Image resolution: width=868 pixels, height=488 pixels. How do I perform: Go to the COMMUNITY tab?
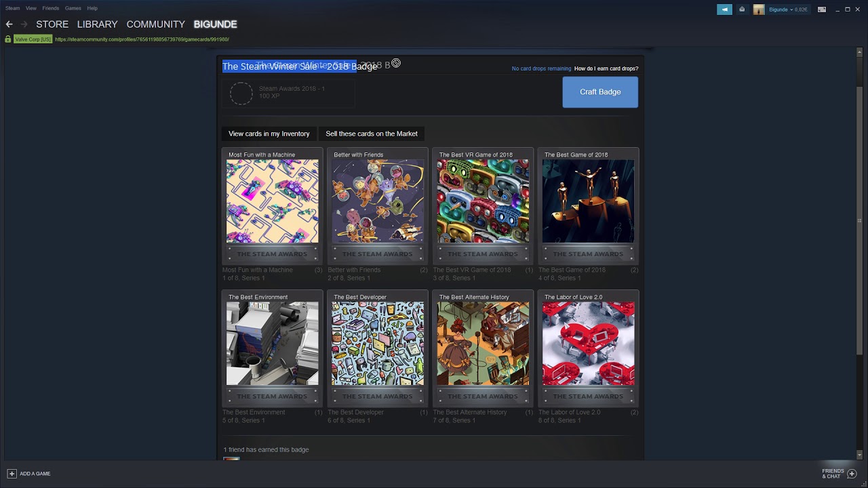[156, 24]
